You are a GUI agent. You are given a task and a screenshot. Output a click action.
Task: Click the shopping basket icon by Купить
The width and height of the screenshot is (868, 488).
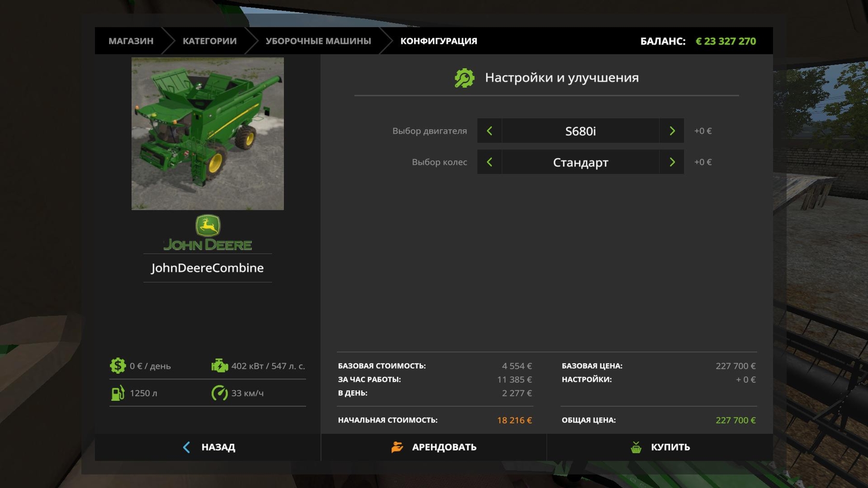[636, 448]
